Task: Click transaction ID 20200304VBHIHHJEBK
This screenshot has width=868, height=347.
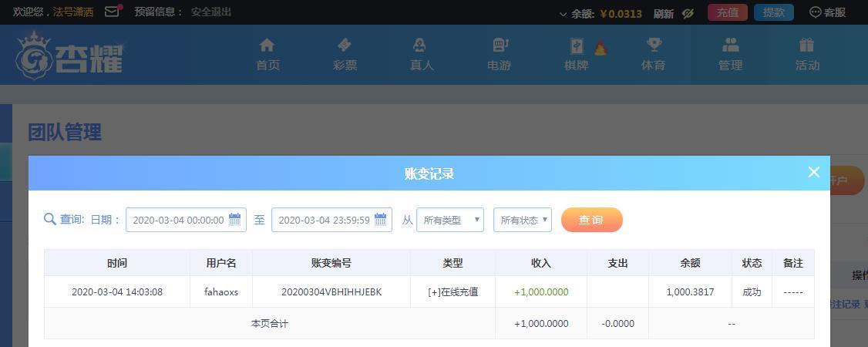Action: (331, 291)
